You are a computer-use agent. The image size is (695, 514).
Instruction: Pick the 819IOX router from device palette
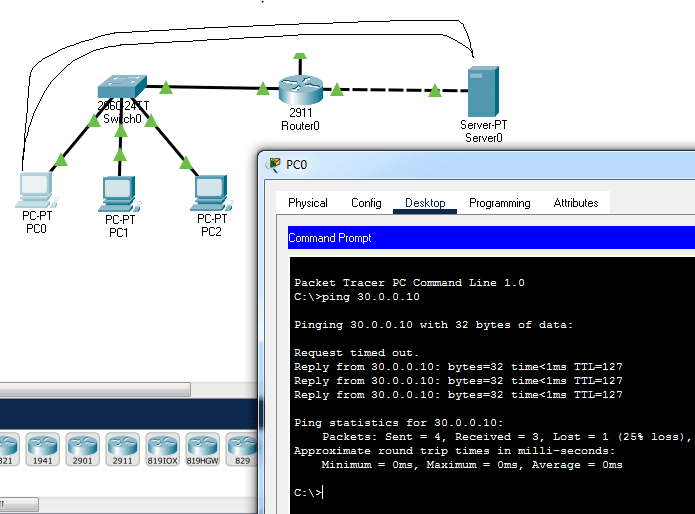pyautogui.click(x=162, y=449)
